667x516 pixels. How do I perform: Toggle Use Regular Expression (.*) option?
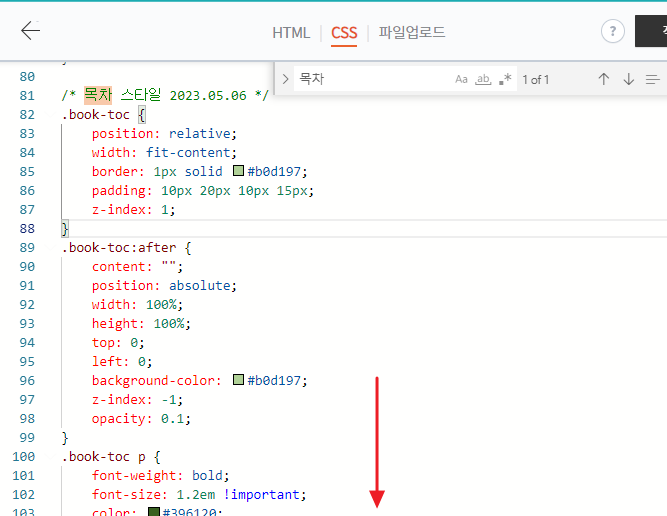click(x=505, y=79)
